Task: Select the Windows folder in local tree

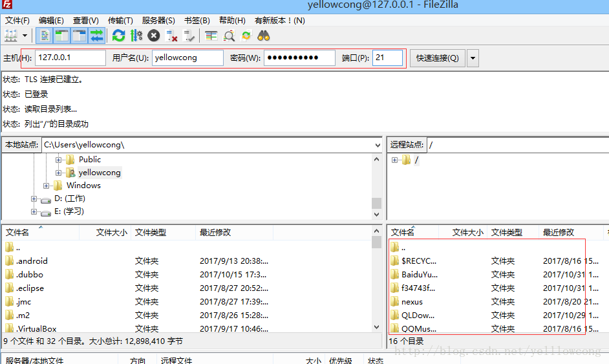Action: pyautogui.click(x=83, y=186)
